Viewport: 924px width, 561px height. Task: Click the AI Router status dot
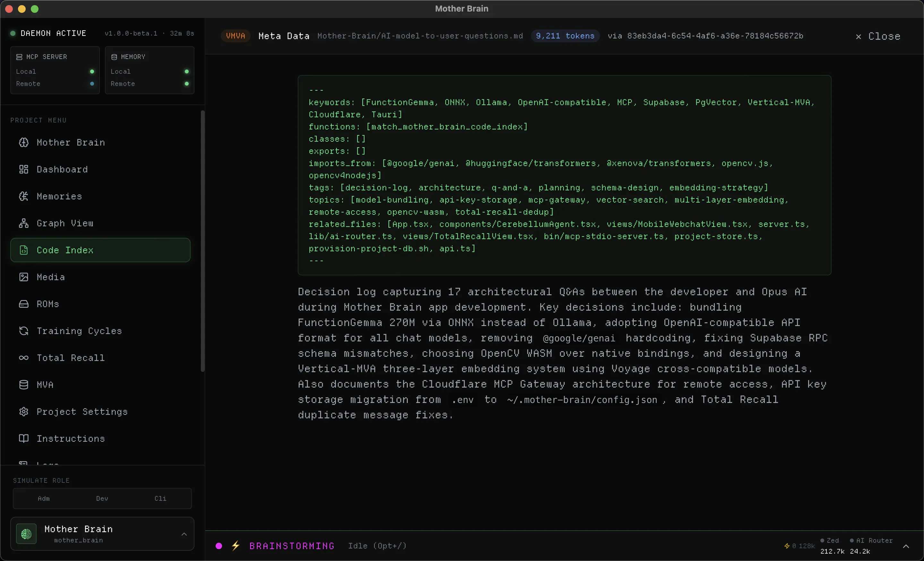coord(851,540)
